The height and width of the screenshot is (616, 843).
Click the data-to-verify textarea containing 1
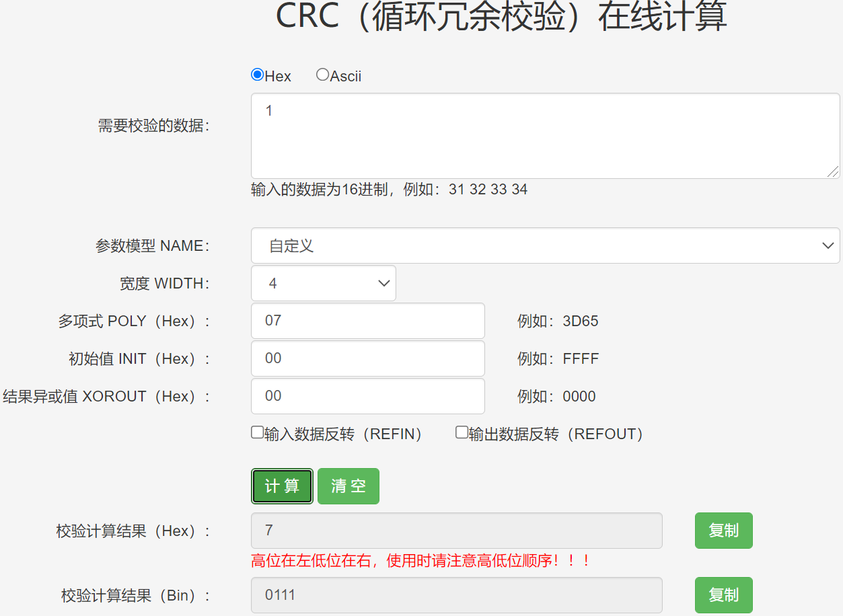click(545, 136)
